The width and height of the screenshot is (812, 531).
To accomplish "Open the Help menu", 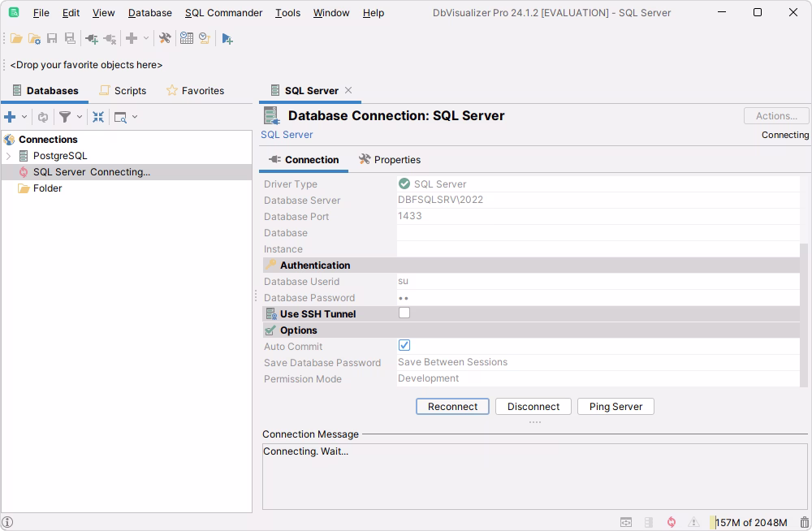I will (x=374, y=13).
